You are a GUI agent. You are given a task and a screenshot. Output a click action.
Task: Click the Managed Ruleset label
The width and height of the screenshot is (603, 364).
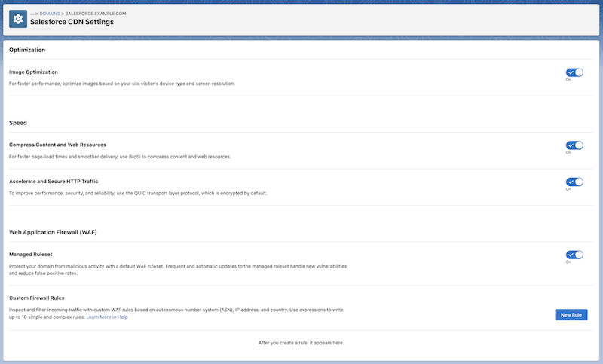point(31,255)
